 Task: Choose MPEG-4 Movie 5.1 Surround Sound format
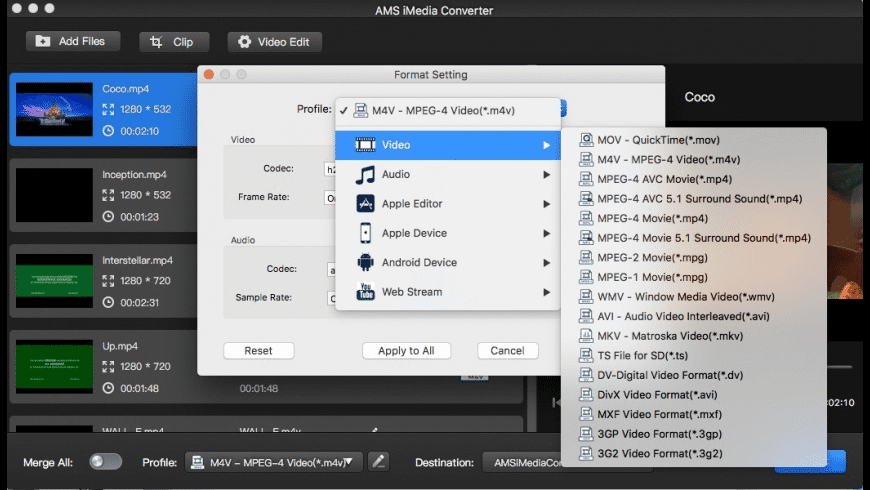(x=694, y=238)
